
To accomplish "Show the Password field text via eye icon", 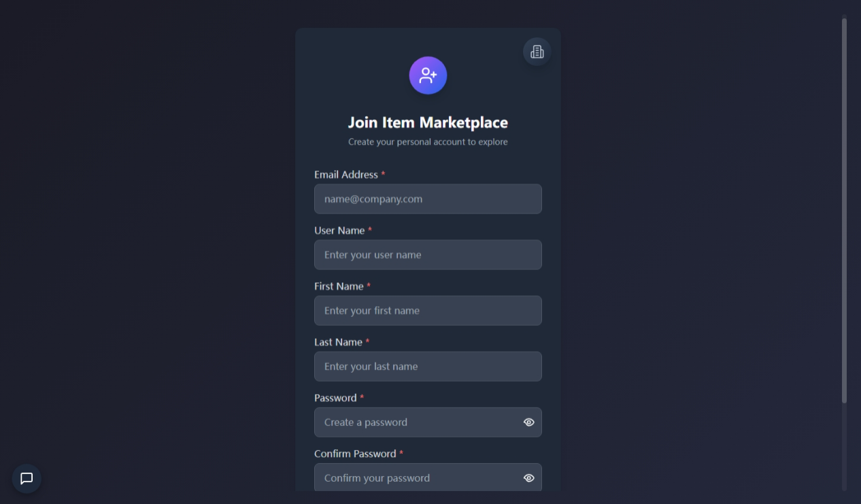I will point(528,422).
